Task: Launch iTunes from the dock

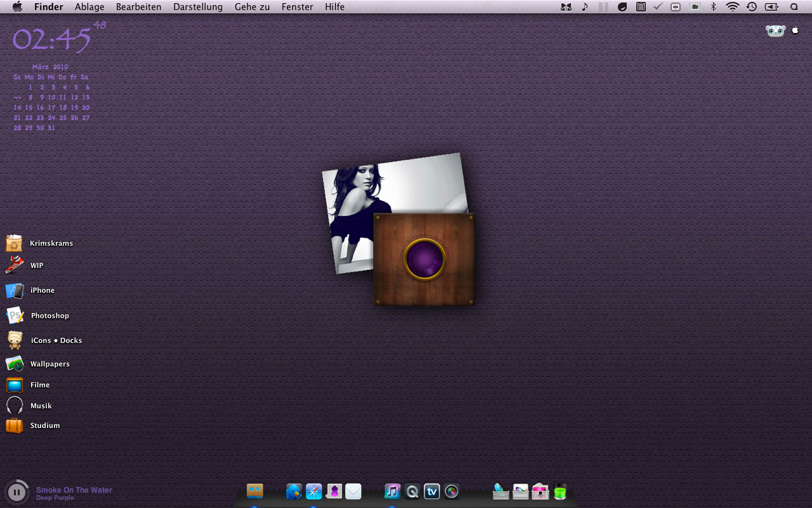Action: [393, 491]
